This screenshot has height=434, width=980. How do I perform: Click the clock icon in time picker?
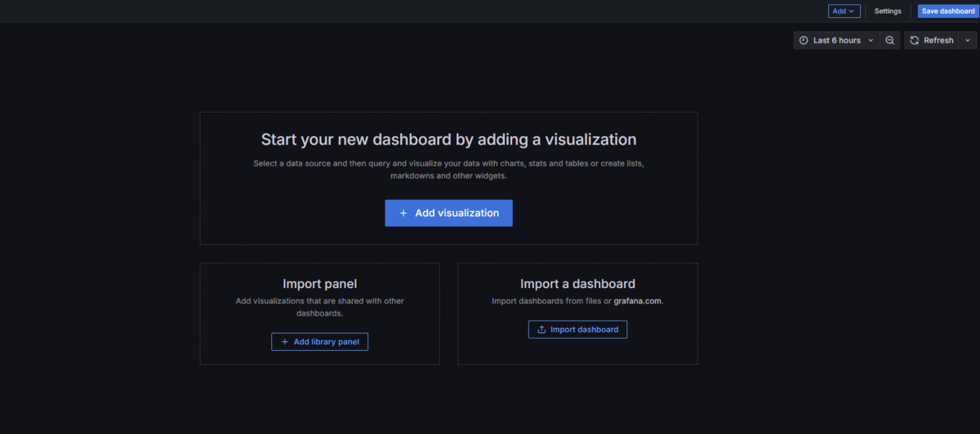pos(804,40)
